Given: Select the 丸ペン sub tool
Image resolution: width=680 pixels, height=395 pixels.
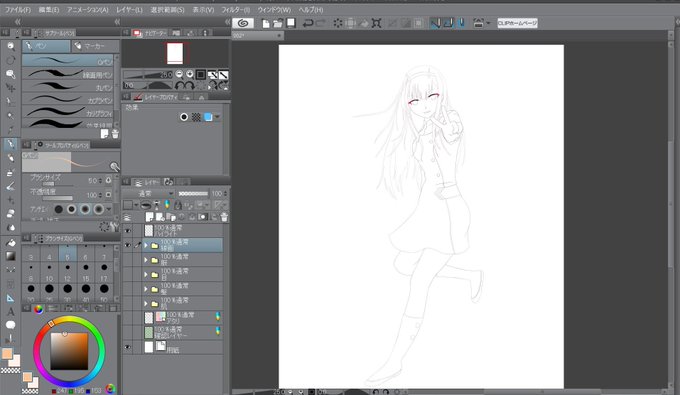Looking at the screenshot, I should (x=68, y=87).
